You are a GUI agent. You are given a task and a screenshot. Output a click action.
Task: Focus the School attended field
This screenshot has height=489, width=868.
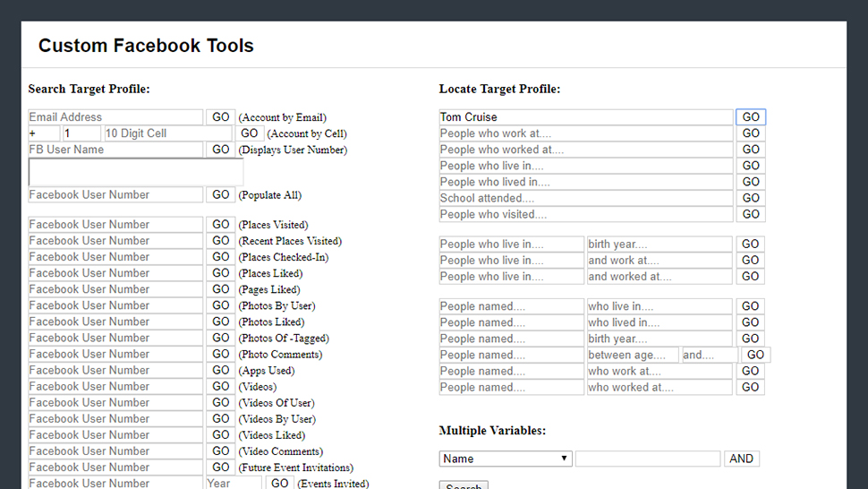(x=585, y=198)
